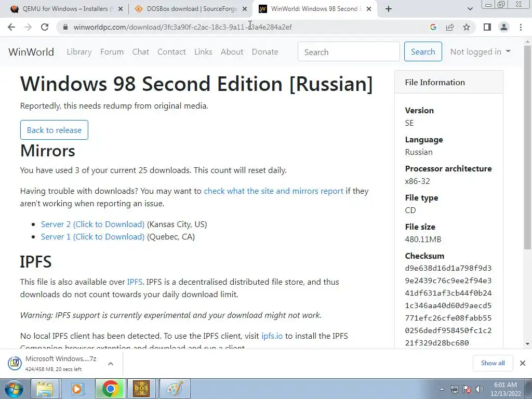Open the check site and mirrors report link

pos(273,191)
